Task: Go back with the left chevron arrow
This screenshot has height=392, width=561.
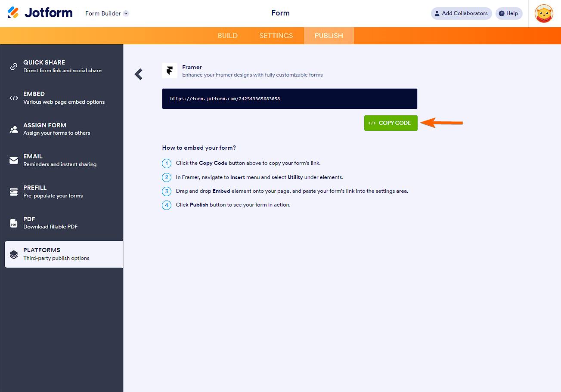Action: coord(139,74)
